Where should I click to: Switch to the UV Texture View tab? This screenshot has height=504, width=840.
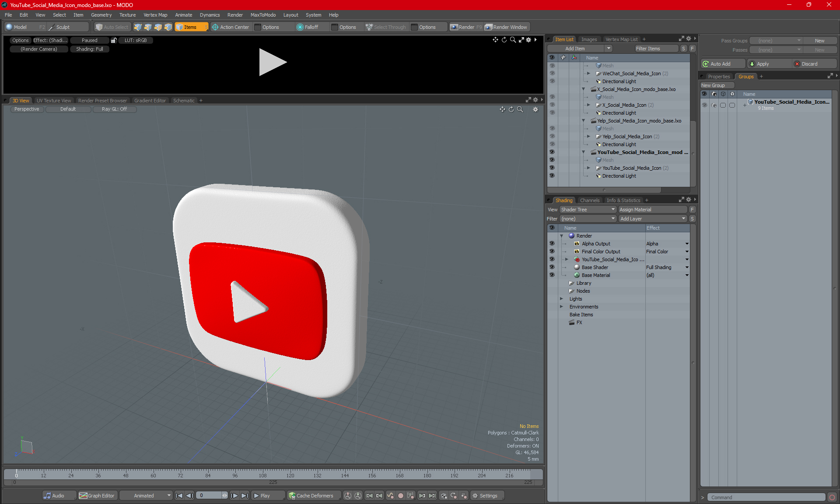click(x=54, y=101)
